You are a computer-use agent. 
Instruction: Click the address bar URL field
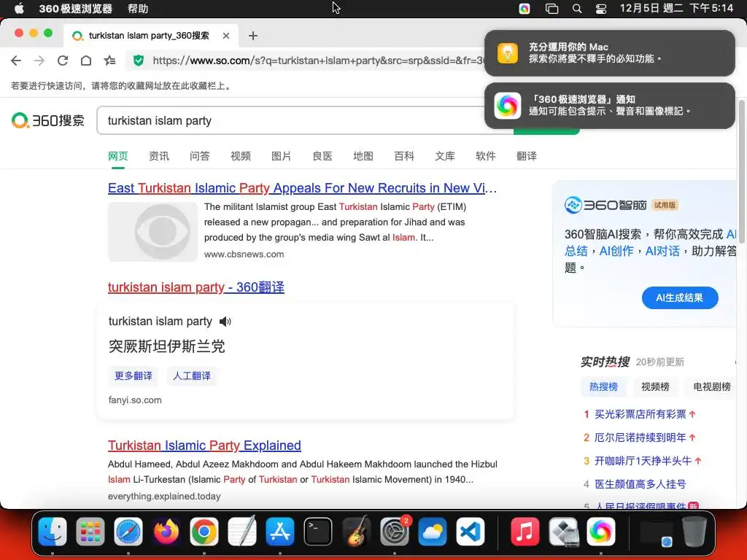(317, 61)
